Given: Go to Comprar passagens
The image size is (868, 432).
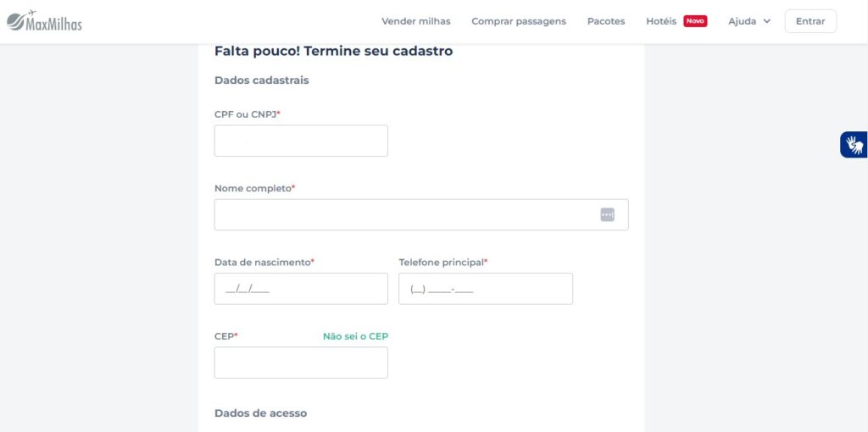Looking at the screenshot, I should tap(519, 21).
